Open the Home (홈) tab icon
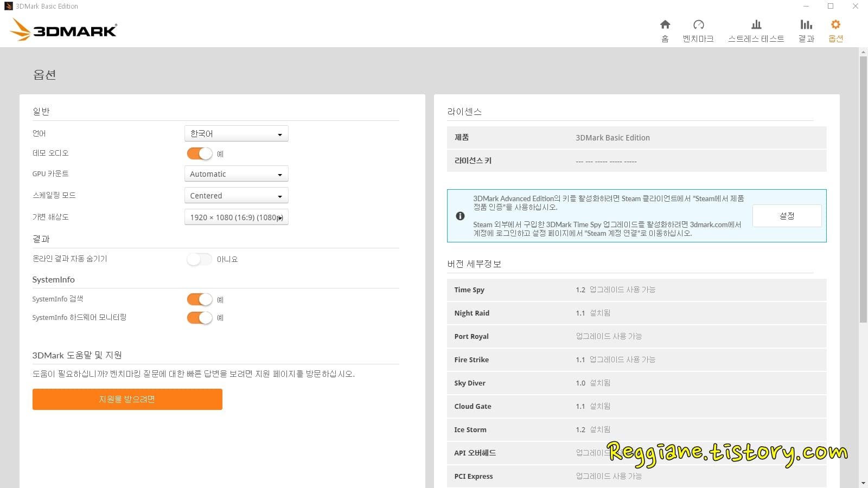Screen dimensions: 868x488 (x=665, y=24)
